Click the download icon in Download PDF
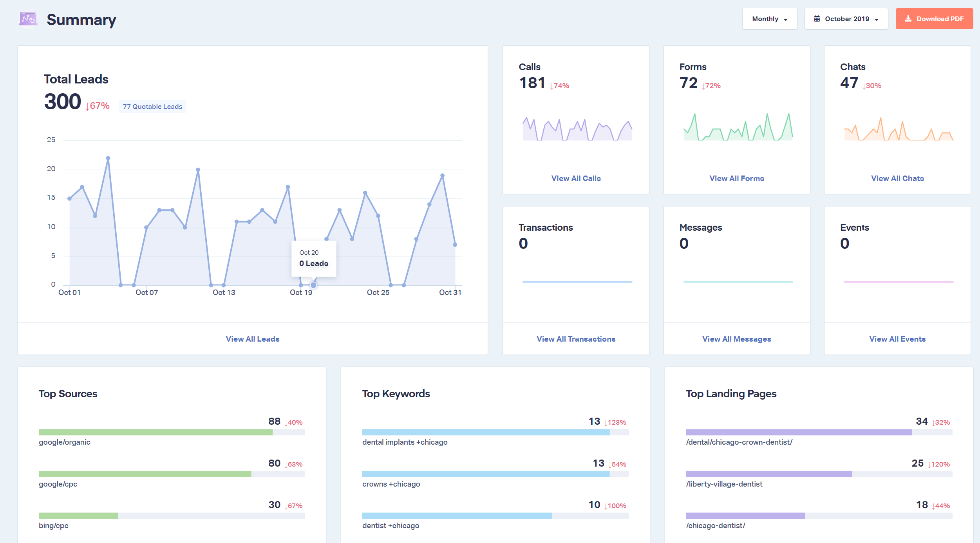Screen dimensions: 980x543 908,19
